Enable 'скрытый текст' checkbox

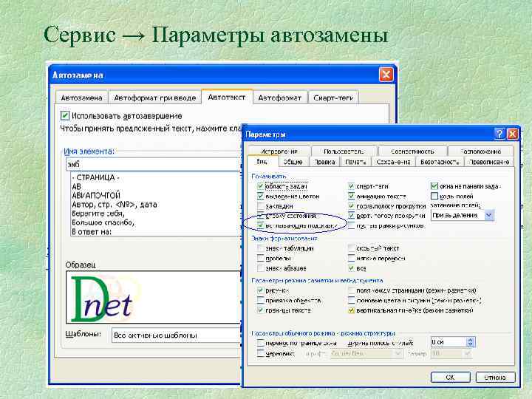[351, 248]
